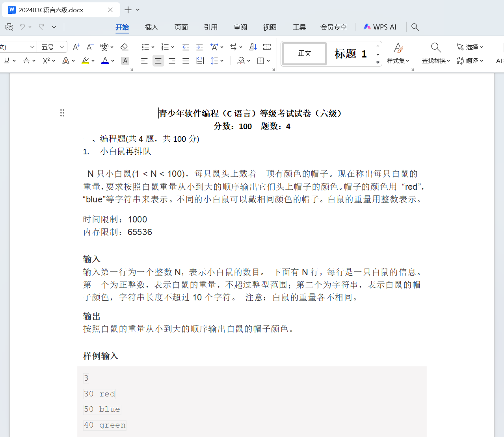This screenshot has height=437, width=504.
Task: Open 工具 ribbon tab
Action: coord(299,27)
